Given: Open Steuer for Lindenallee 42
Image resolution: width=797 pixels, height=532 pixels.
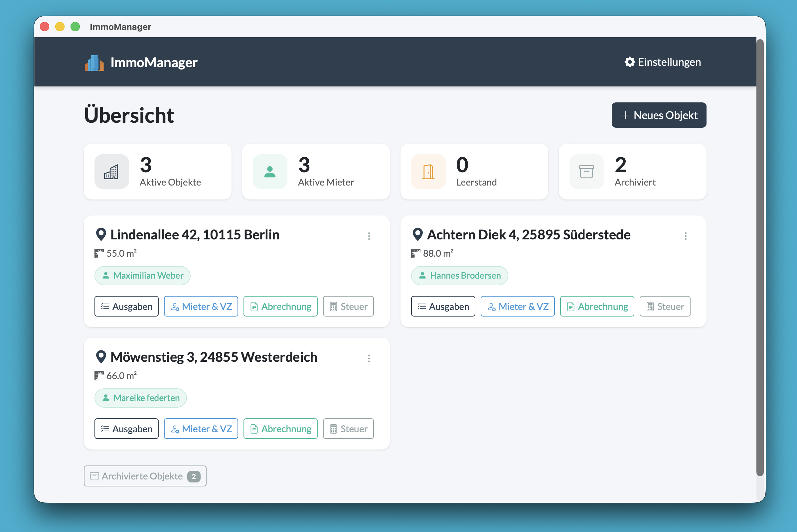Looking at the screenshot, I should point(348,306).
